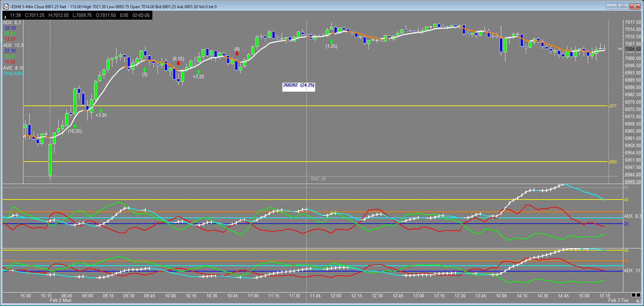Click the ADX 8,3 study label top-left
This screenshot has width=644, height=306.
(12, 23)
